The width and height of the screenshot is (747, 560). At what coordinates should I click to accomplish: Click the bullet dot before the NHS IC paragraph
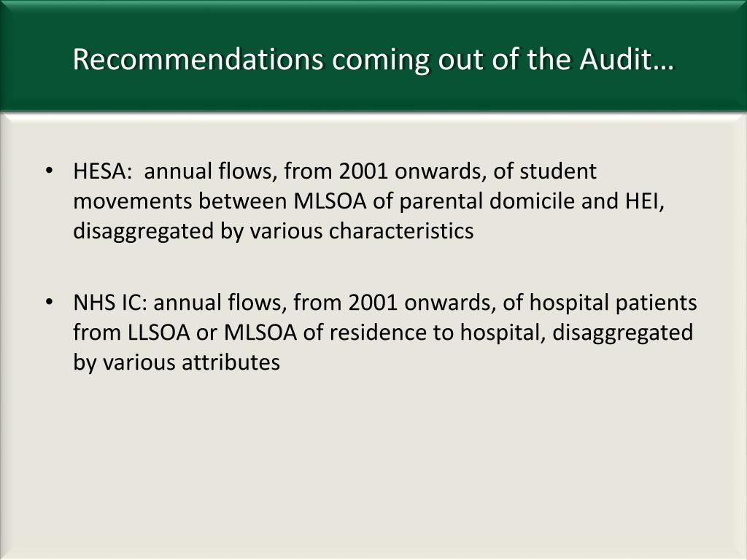click(x=49, y=303)
